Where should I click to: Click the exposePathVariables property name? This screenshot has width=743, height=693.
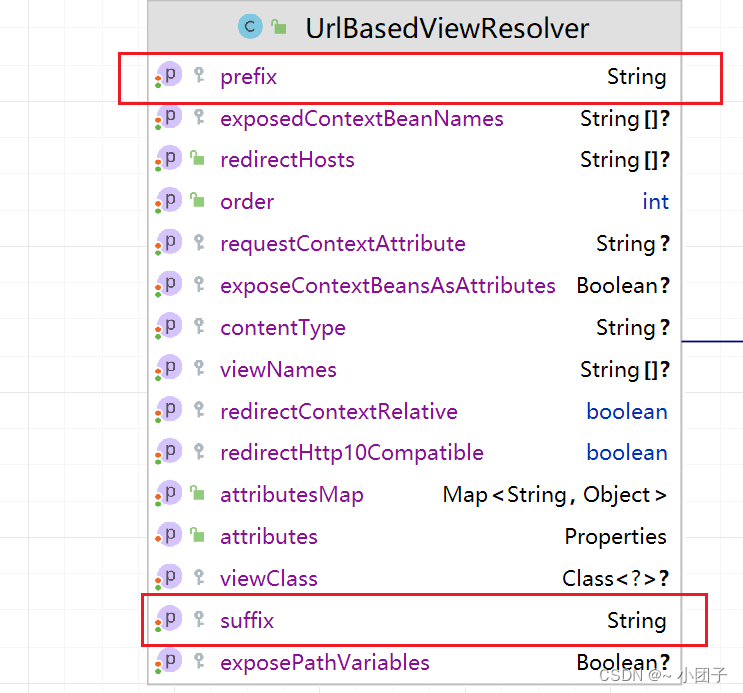[x=325, y=662]
